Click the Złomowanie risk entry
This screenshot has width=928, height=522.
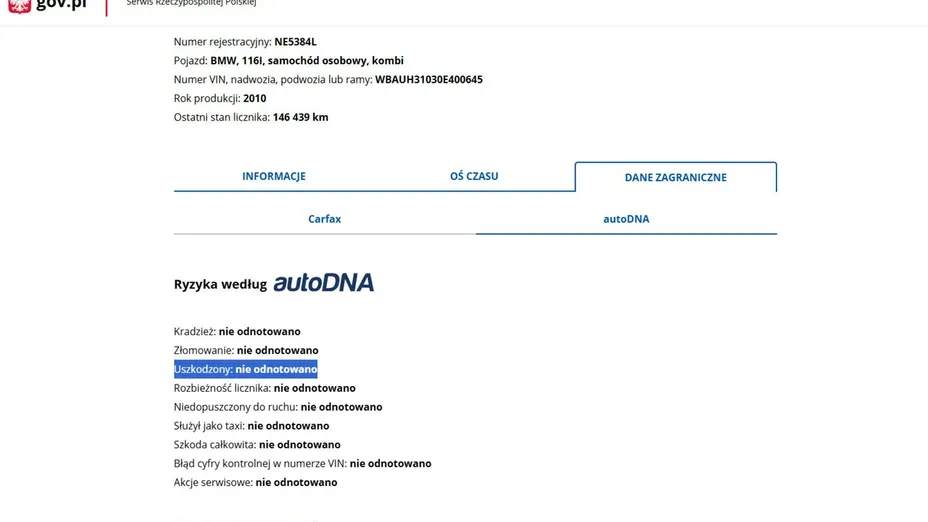[x=246, y=351]
